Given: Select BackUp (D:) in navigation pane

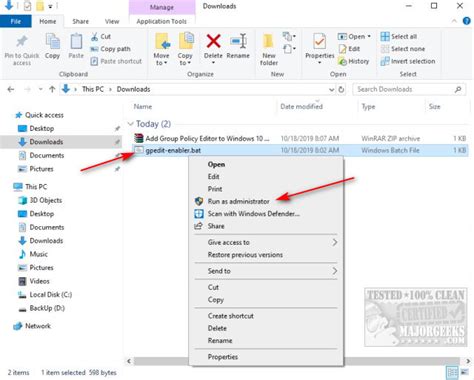Looking at the screenshot, I should [x=47, y=308].
